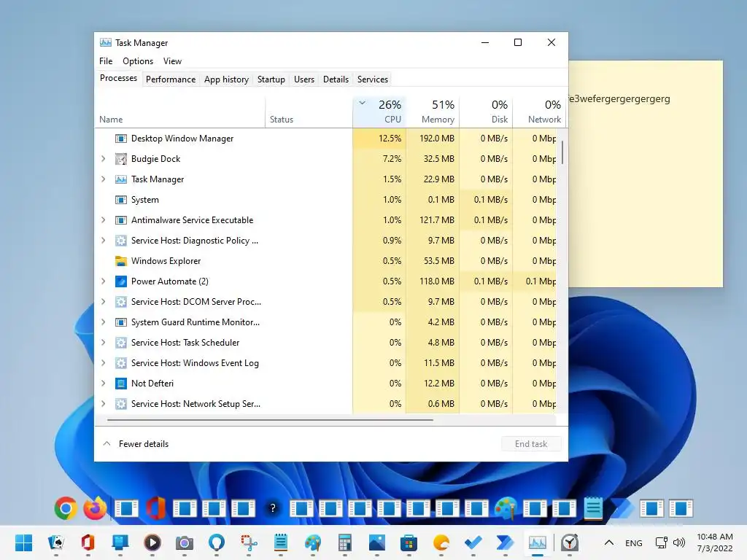The width and height of the screenshot is (747, 560).
Task: Open Microsoft To Do checkmark icon
Action: (x=473, y=542)
